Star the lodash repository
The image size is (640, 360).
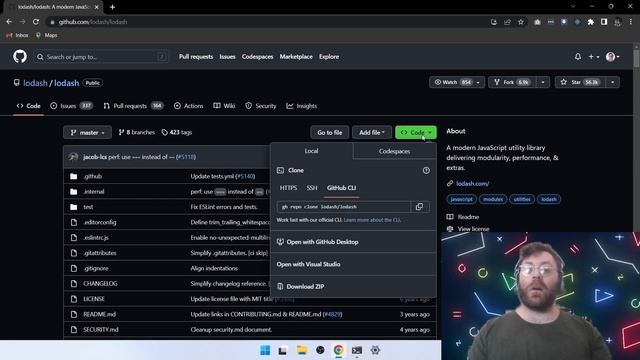click(x=580, y=82)
